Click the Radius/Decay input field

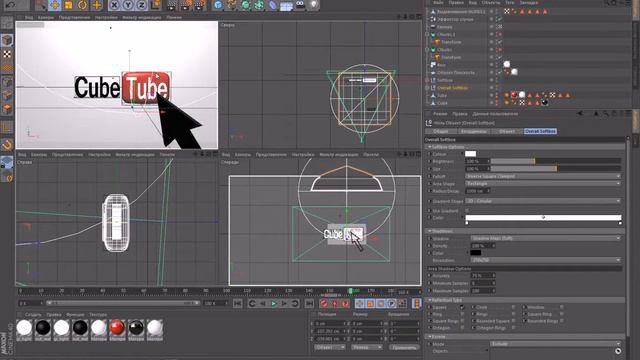(x=477, y=191)
